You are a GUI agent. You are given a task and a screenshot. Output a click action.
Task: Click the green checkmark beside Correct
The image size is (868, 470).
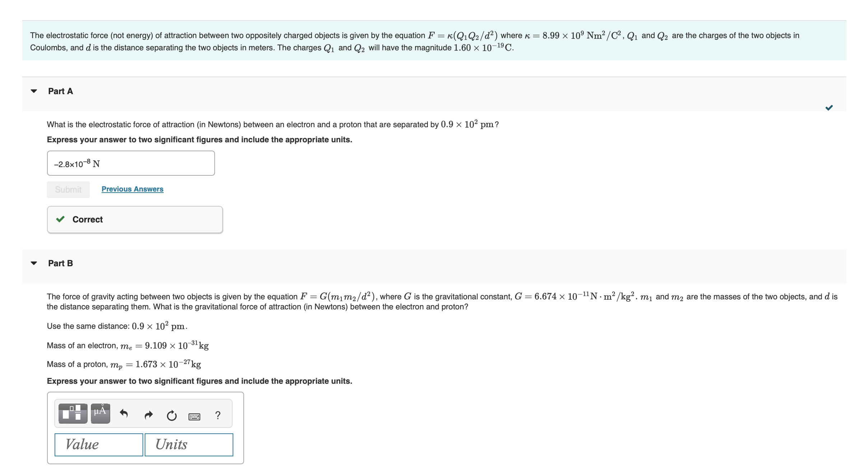click(x=61, y=219)
